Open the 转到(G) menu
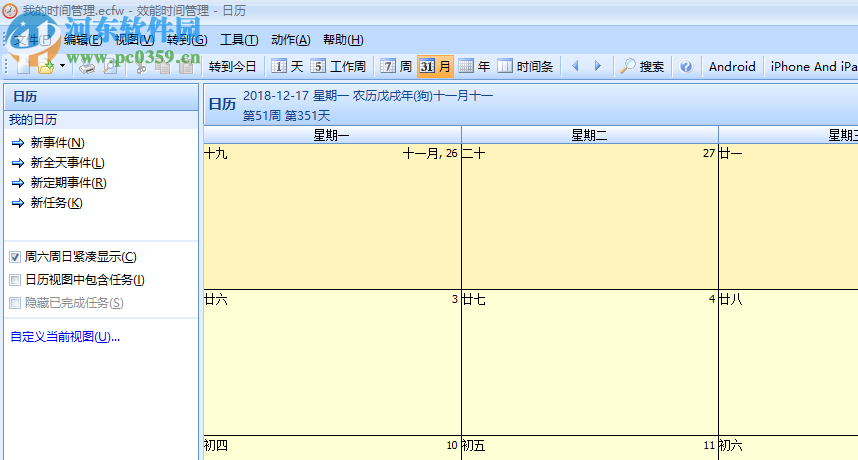 (187, 40)
